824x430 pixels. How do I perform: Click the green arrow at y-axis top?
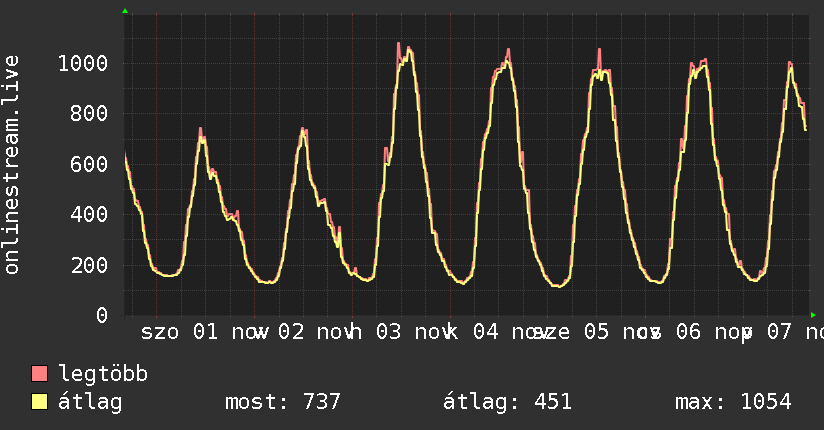(125, 11)
